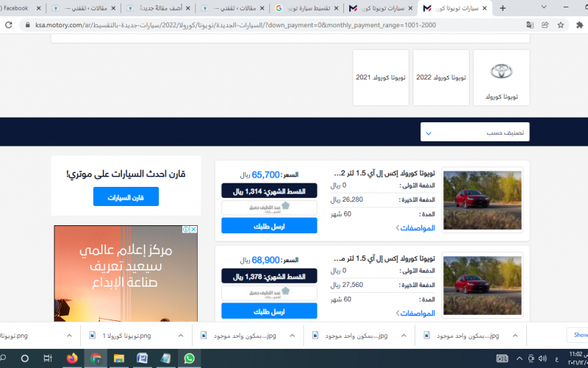Open File Explorer from the taskbar
Image resolution: width=588 pixels, height=368 pixels.
pyautogui.click(x=119, y=358)
